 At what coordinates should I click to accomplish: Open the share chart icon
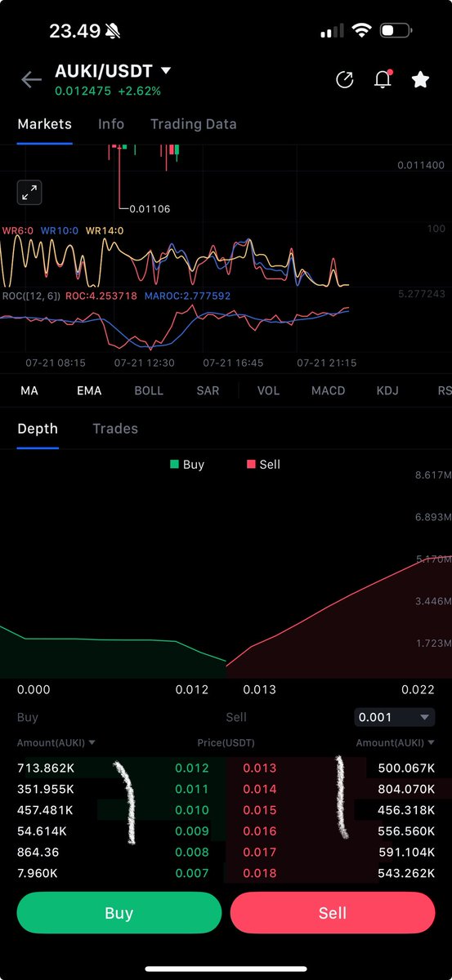345,79
